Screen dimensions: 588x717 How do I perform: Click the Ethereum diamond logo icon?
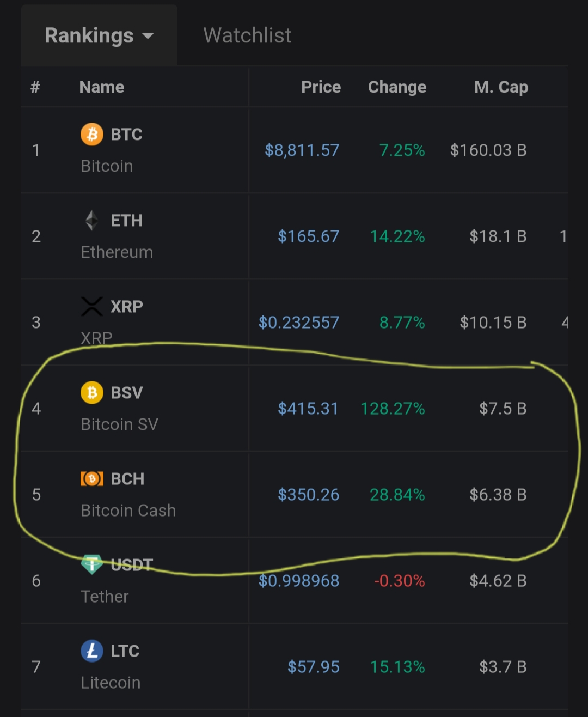point(92,221)
